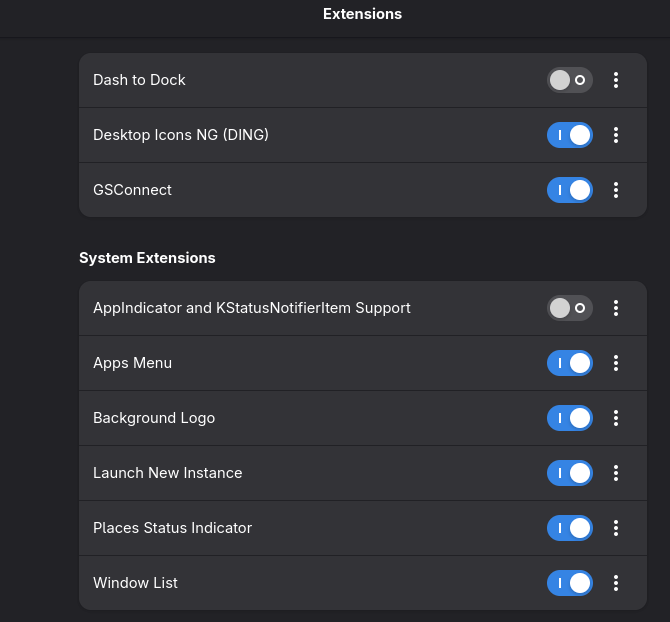
Task: Turn off the GSConnect extension
Action: [x=570, y=190]
